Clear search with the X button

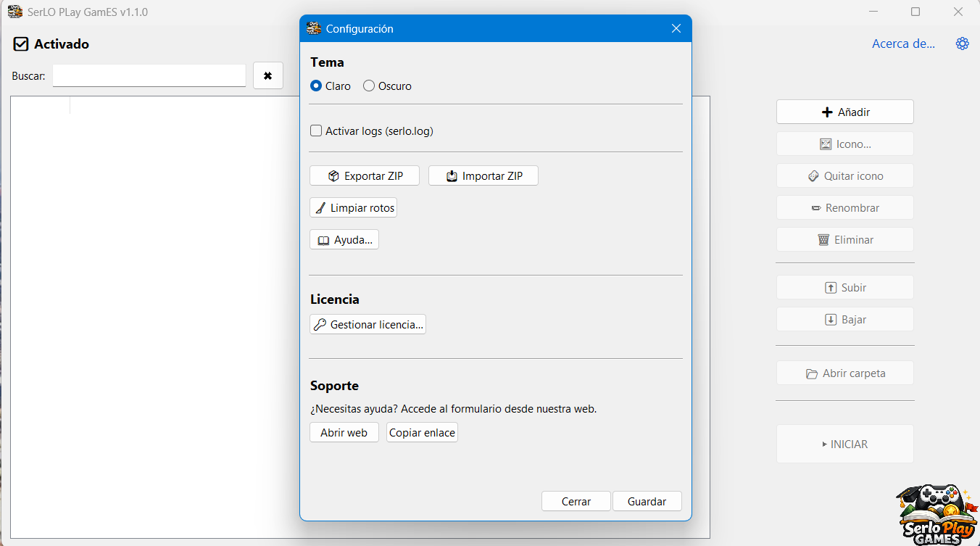pyautogui.click(x=268, y=76)
